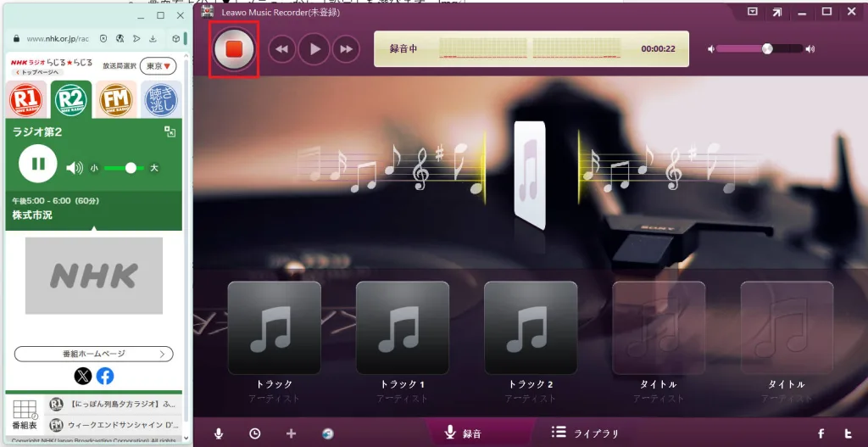Select the R2 radio channel tab
Viewport: 868px width, 447px height.
coord(71,100)
